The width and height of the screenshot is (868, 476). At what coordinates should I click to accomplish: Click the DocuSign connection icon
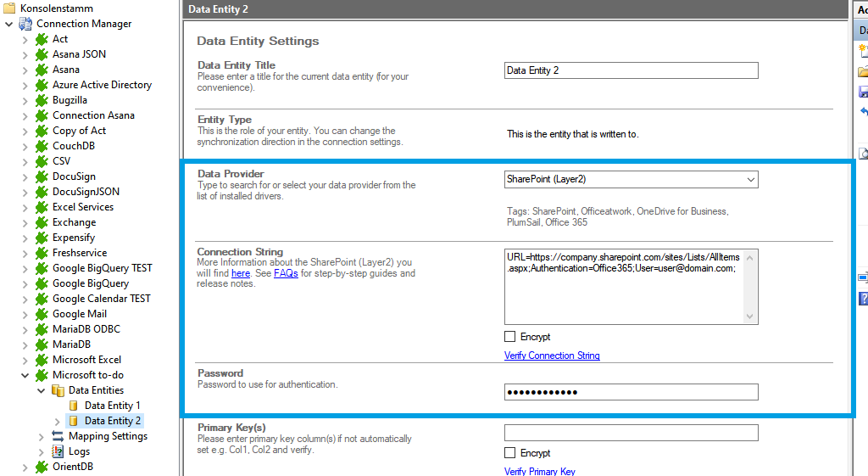click(x=42, y=176)
